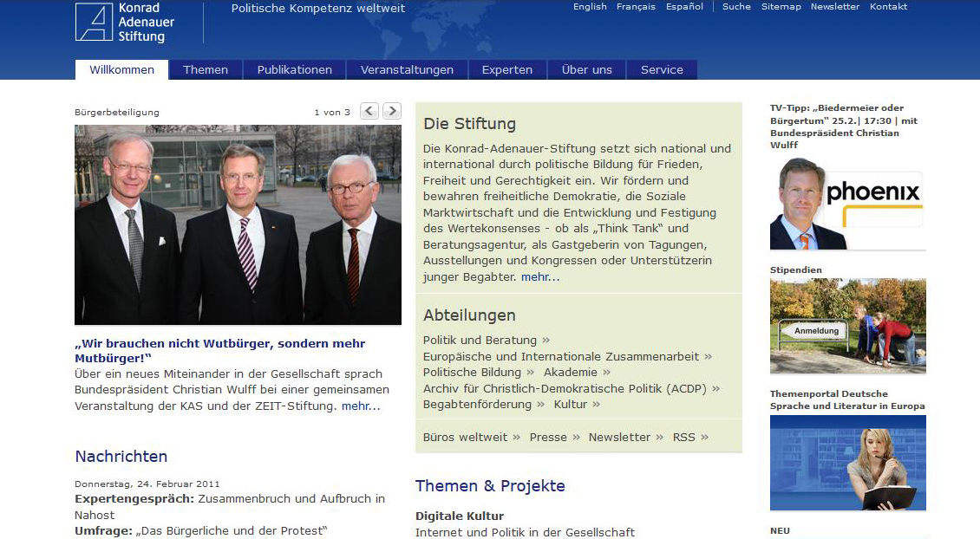The height and width of the screenshot is (539, 980).
Task: Open the Wutbürger Mutbürger headline
Action: coord(220,351)
